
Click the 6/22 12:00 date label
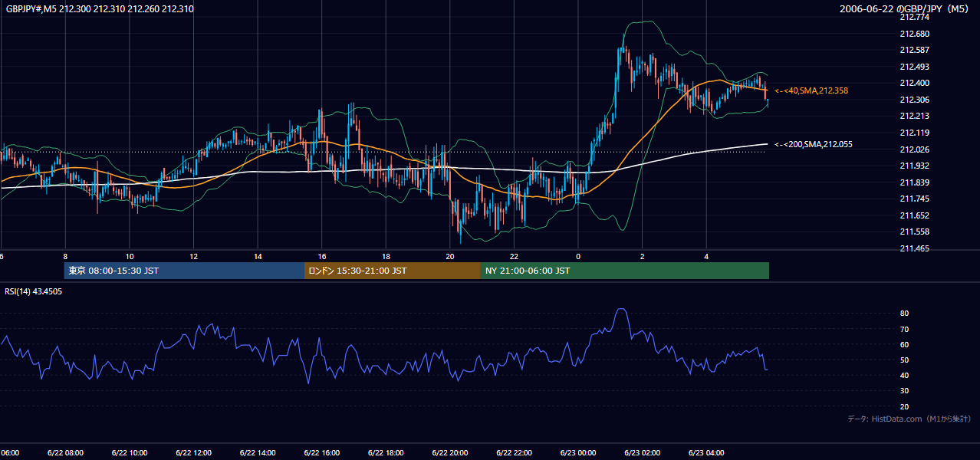tap(193, 453)
